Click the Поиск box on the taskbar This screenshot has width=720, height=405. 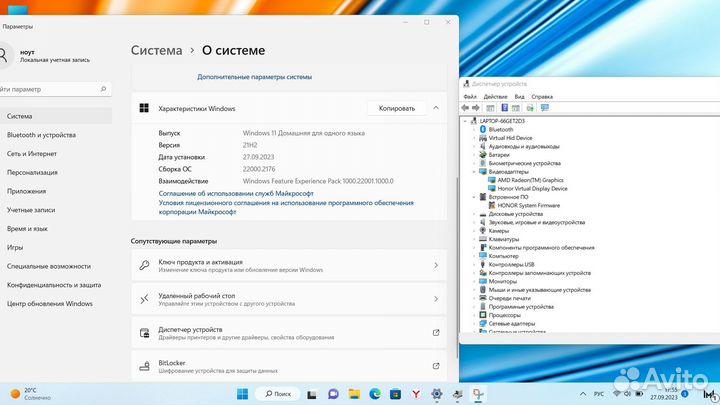[278, 394]
